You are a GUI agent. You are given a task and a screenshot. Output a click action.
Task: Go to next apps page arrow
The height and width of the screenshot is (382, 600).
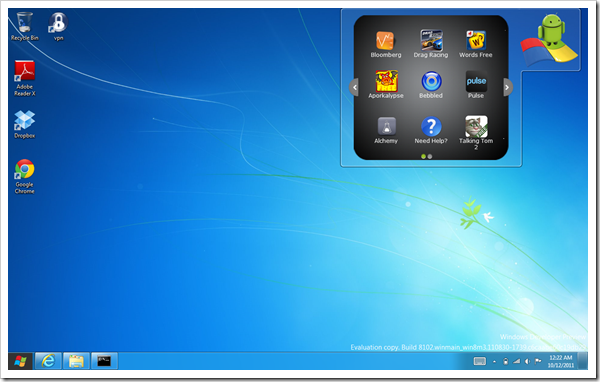point(507,87)
